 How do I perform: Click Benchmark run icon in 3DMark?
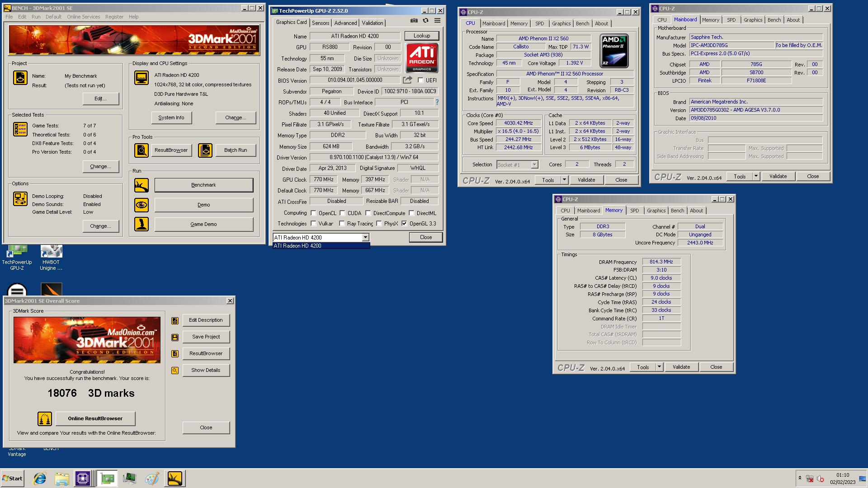pos(142,185)
